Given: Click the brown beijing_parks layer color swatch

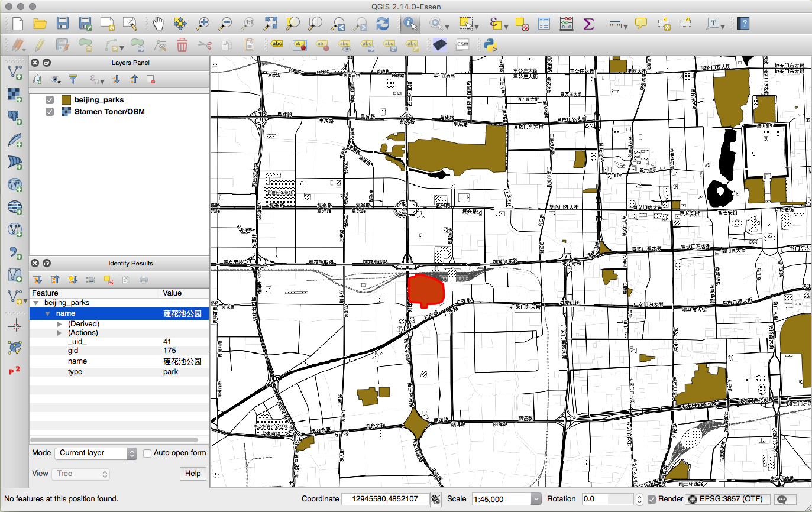Looking at the screenshot, I should tap(66, 100).
